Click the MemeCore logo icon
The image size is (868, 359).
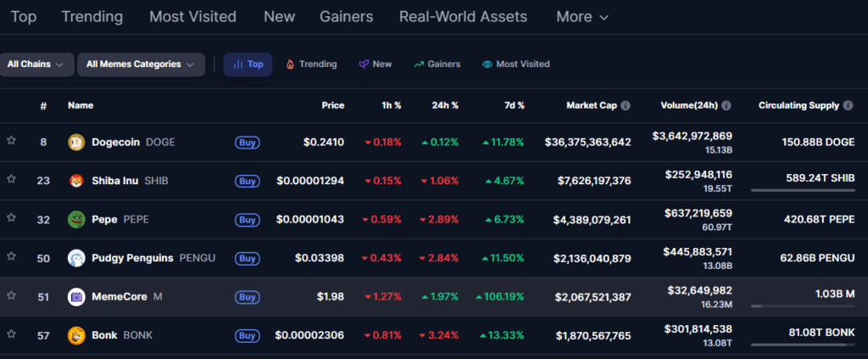point(76,297)
